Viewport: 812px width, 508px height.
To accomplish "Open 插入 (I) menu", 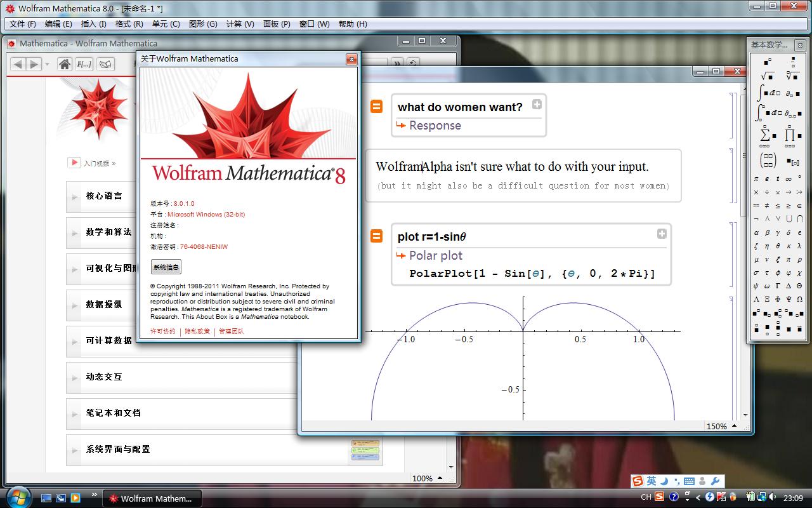I will pos(93,24).
